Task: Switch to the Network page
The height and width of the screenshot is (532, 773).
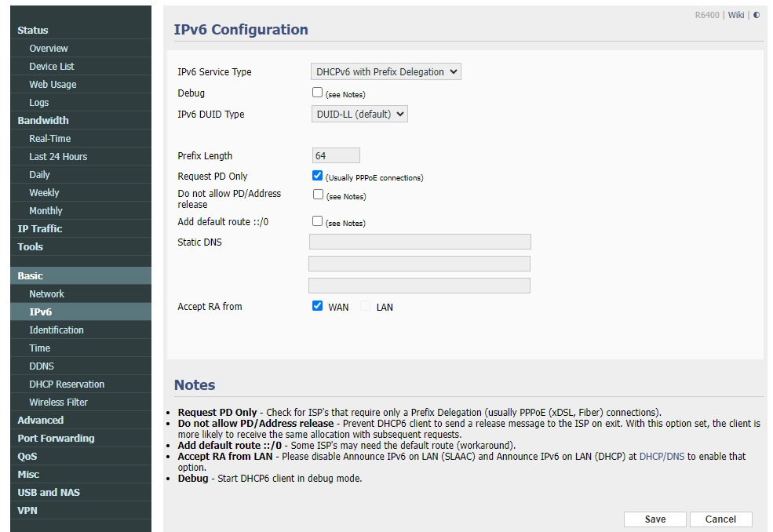Action: [x=46, y=293]
